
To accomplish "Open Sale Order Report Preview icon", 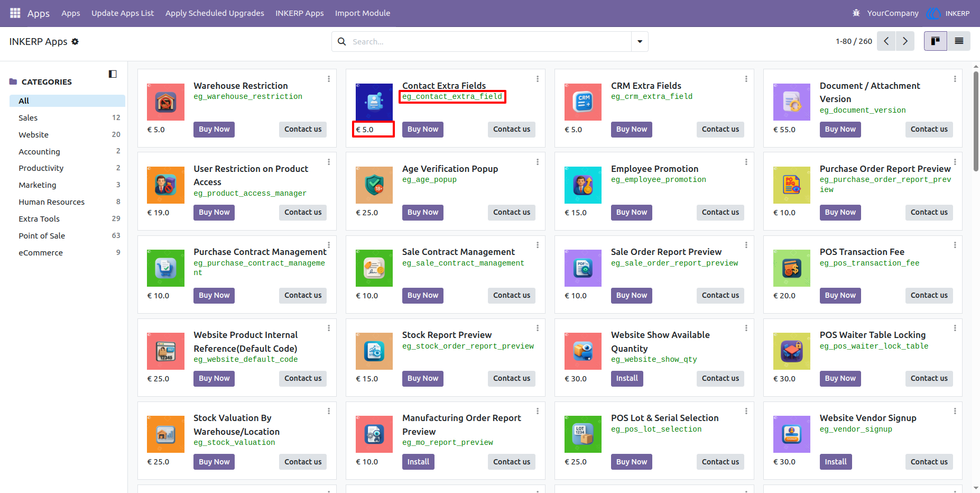I will click(x=583, y=268).
